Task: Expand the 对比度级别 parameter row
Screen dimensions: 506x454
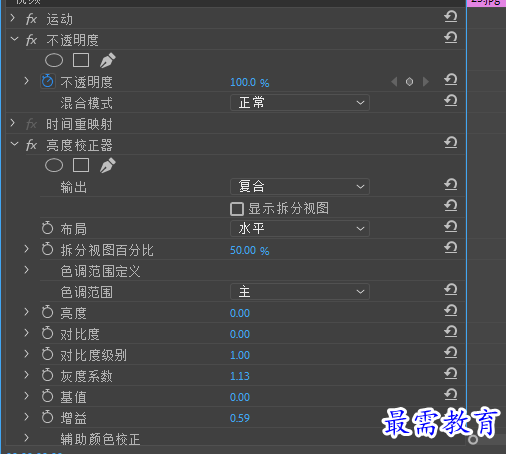Action: pyautogui.click(x=27, y=354)
